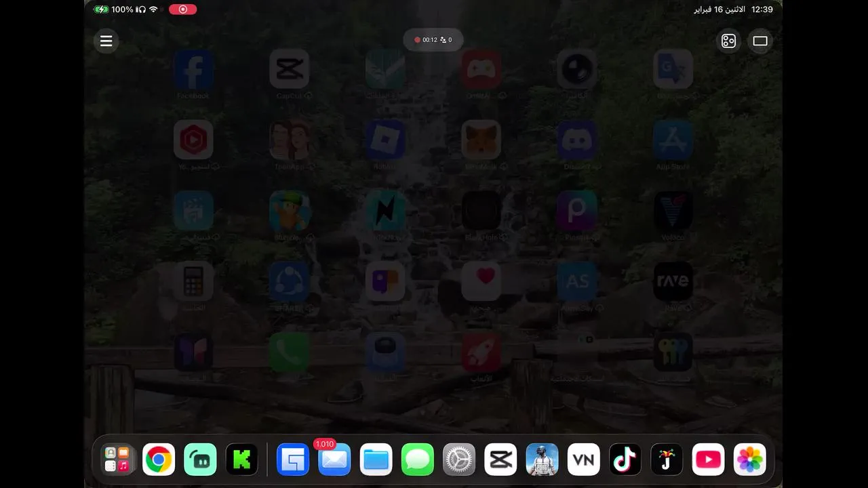
Task: Open the Stumble Guys game icon
Action: pyautogui.click(x=290, y=210)
